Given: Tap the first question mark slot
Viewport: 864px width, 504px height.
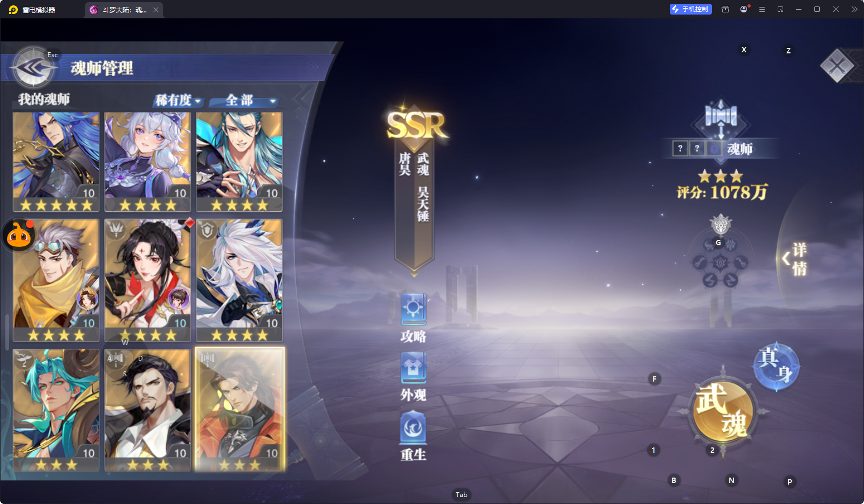Looking at the screenshot, I should tap(680, 148).
